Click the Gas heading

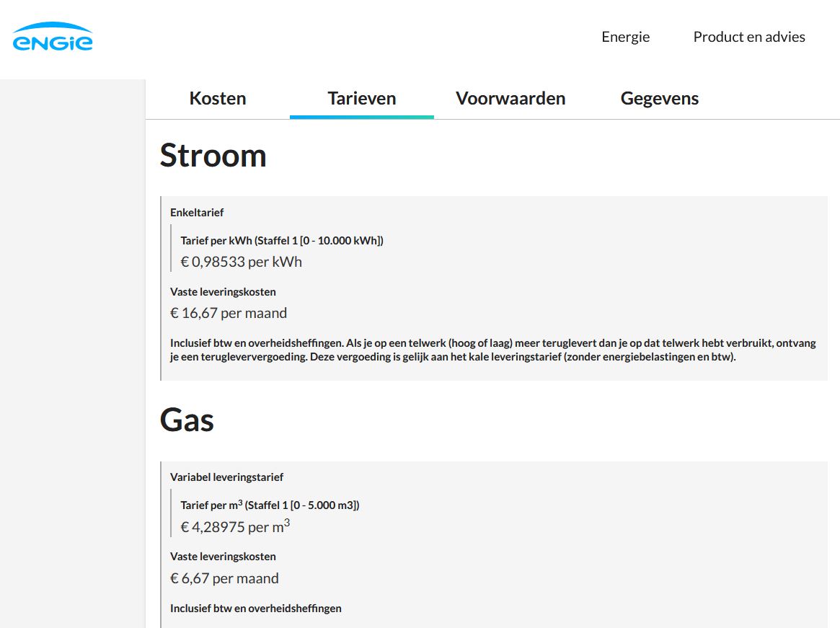pos(187,420)
